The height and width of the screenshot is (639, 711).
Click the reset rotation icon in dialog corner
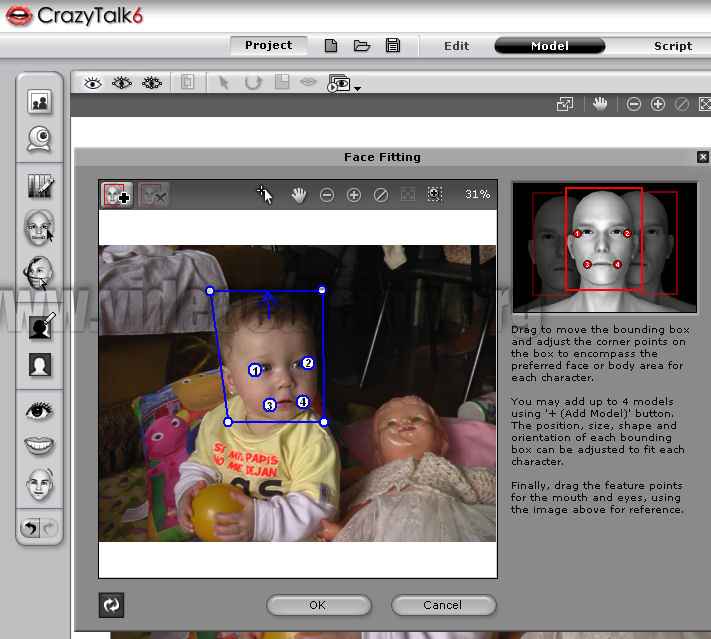[x=111, y=604]
